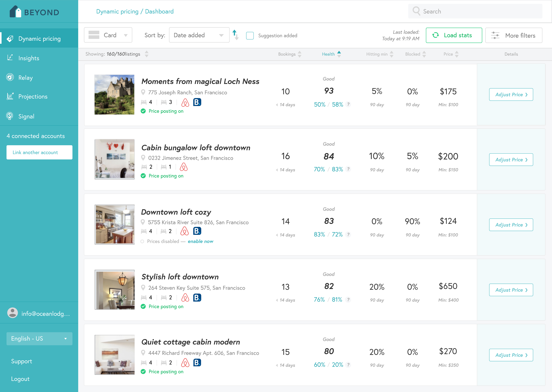Open the Card view dropdown
This screenshot has height=392, width=552.
108,35
